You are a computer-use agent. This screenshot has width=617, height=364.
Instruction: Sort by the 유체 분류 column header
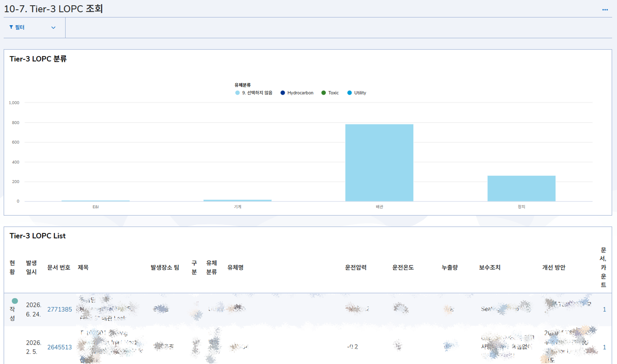[211, 267]
